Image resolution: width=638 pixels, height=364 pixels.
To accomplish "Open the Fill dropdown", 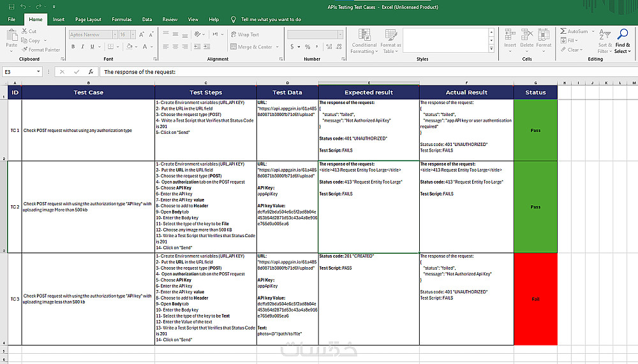I will coord(569,40).
